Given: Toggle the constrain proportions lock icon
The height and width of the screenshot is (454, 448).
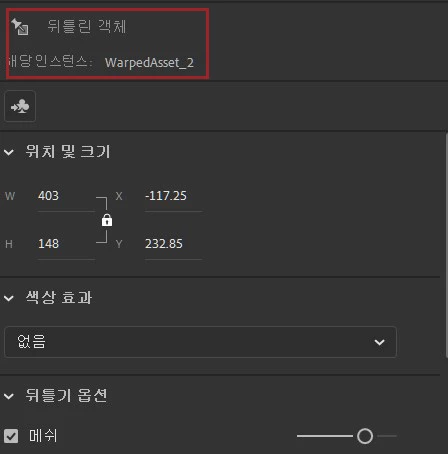Looking at the screenshot, I should click(107, 220).
